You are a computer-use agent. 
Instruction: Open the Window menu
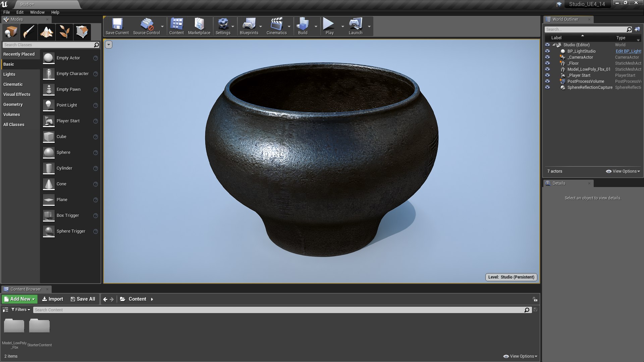(37, 12)
